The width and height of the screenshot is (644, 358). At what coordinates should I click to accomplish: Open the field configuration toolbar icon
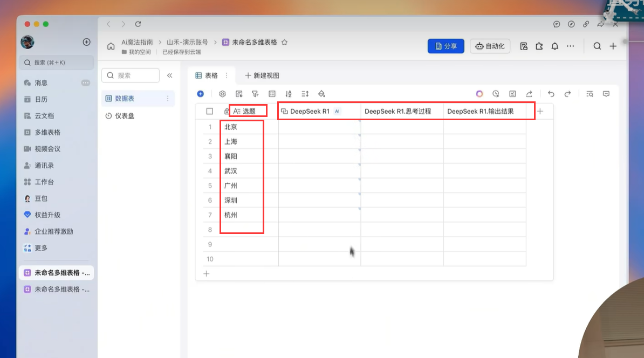point(239,94)
